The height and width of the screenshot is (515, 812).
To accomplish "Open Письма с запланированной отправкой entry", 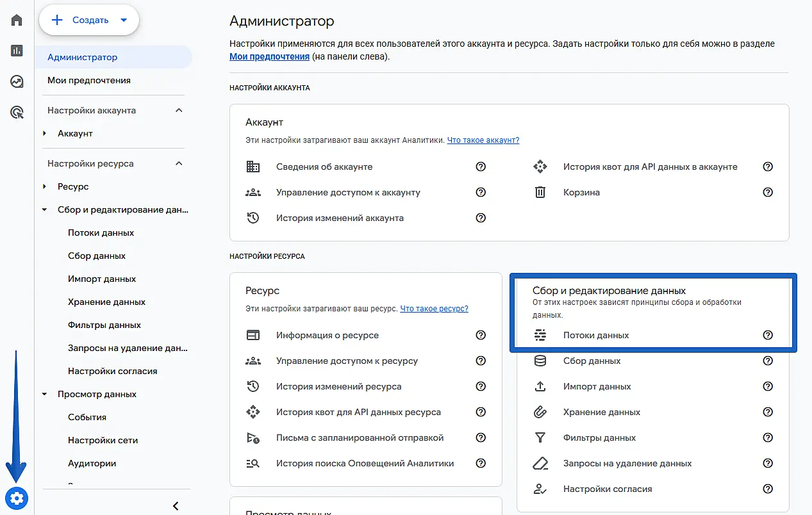I will click(x=360, y=437).
